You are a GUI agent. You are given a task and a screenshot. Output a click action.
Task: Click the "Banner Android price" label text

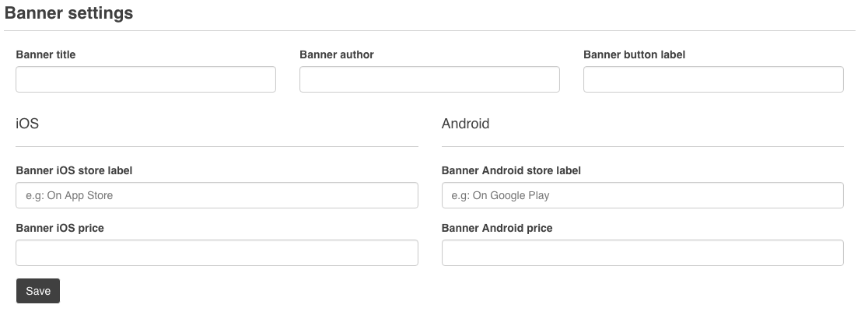497,228
